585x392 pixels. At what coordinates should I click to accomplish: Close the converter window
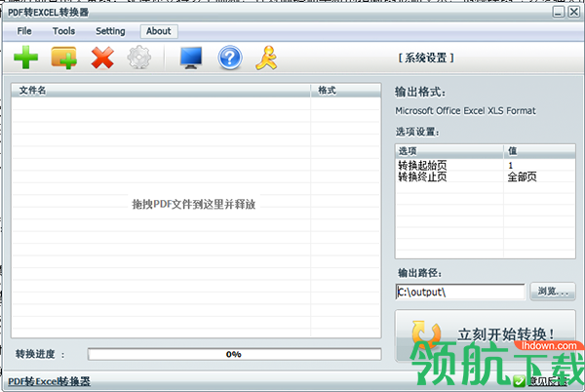pyautogui.click(x=574, y=13)
